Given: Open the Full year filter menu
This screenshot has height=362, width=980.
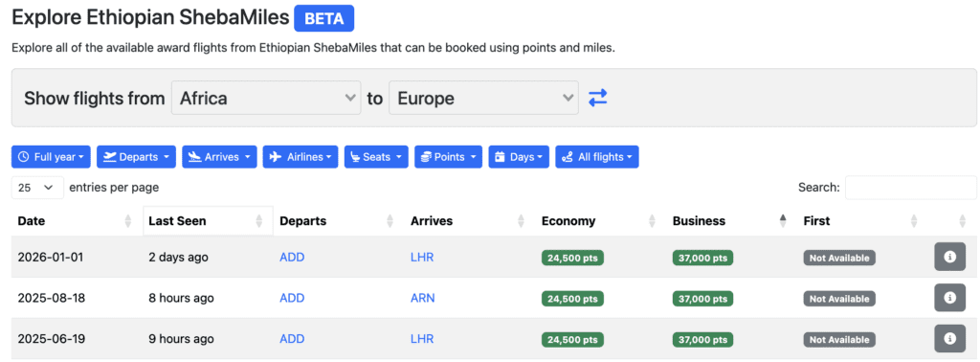Looking at the screenshot, I should (x=51, y=157).
